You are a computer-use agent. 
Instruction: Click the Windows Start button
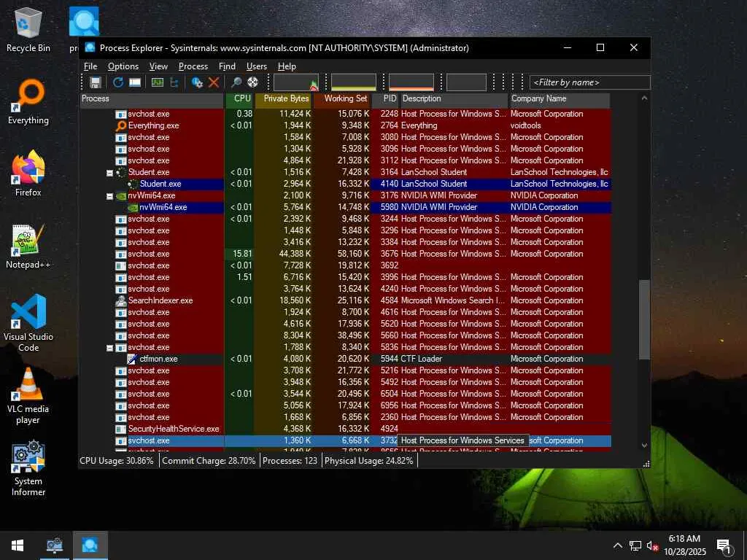coord(18,545)
